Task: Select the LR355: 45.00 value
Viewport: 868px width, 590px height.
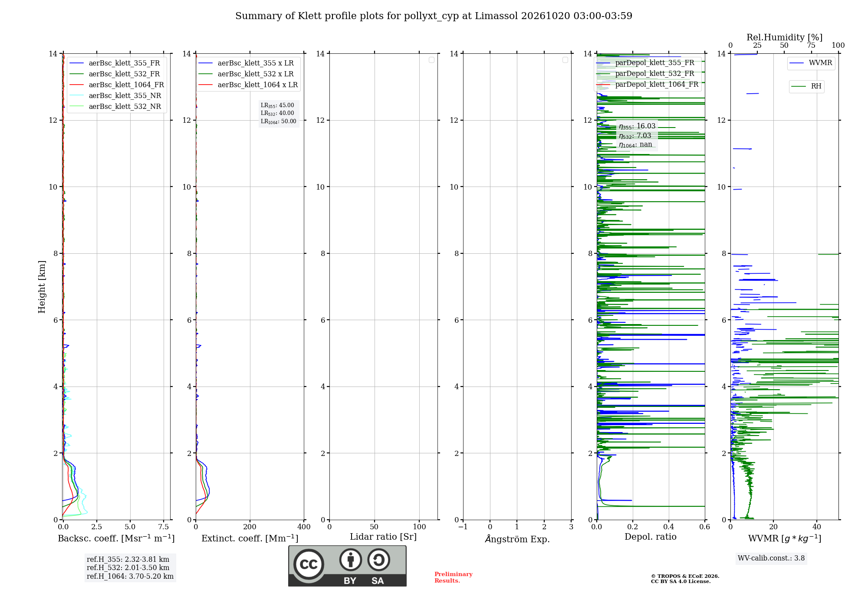Action: tap(277, 105)
